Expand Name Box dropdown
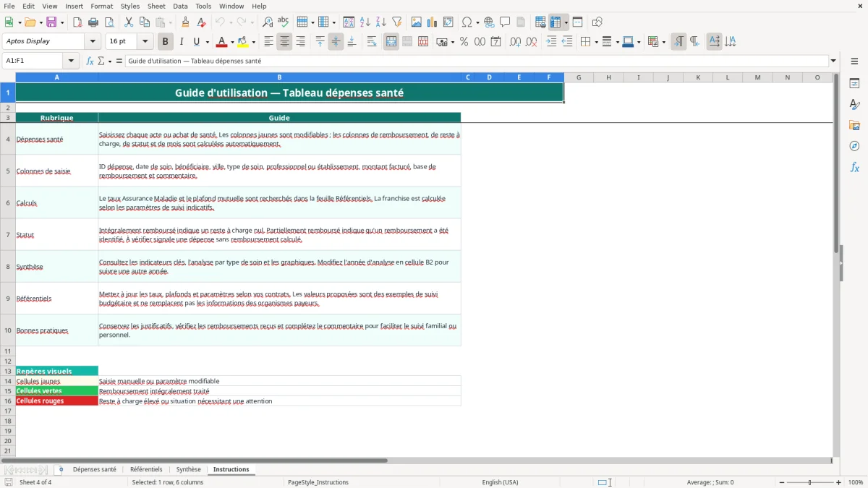This screenshot has width=868, height=488. [x=72, y=61]
